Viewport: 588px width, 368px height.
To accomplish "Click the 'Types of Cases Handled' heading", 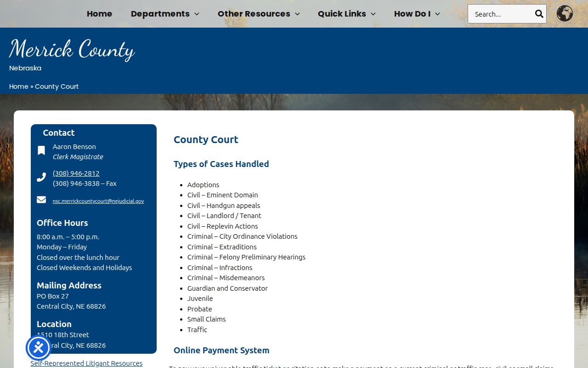I will click(x=221, y=164).
